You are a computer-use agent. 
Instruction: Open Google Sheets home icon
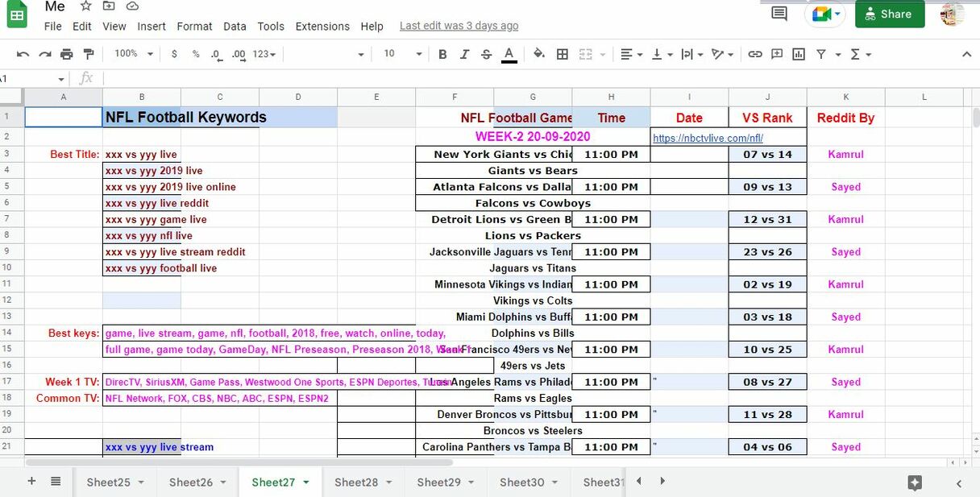(18, 14)
